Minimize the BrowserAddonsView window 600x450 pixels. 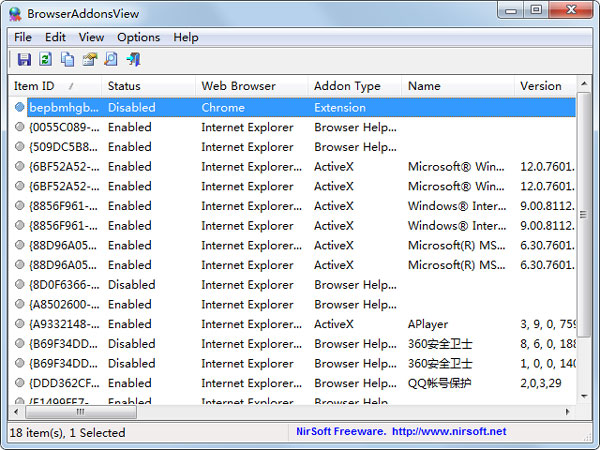click(511, 10)
